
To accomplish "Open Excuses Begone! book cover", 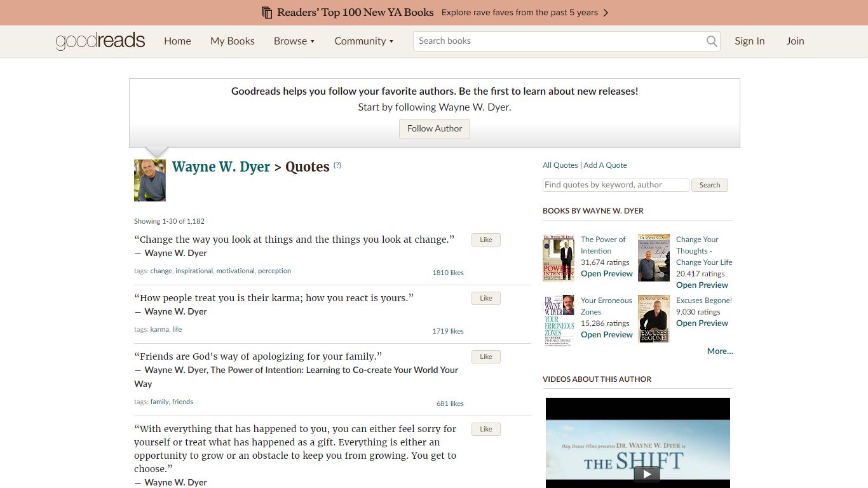I will [x=654, y=318].
